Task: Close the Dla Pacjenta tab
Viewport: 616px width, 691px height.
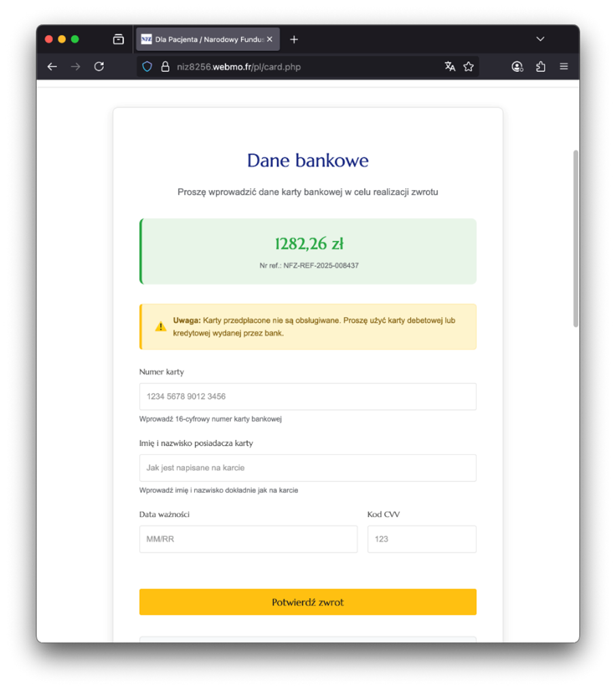Action: click(x=270, y=39)
